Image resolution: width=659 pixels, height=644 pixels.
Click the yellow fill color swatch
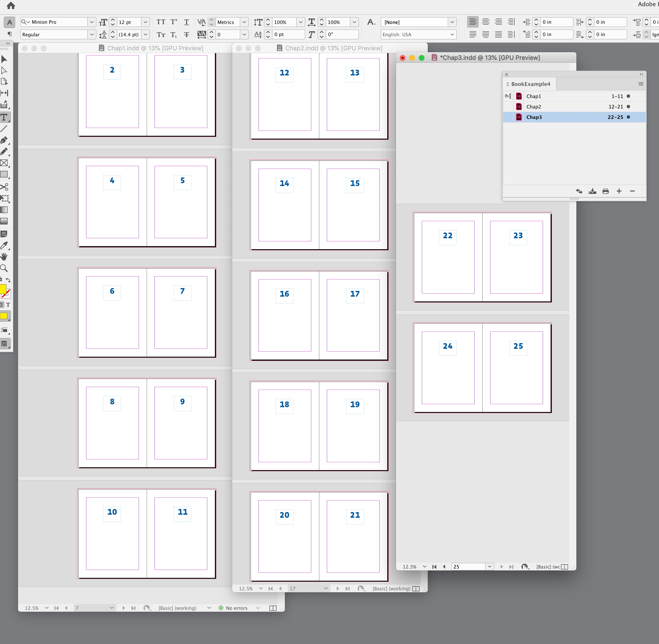point(3,289)
